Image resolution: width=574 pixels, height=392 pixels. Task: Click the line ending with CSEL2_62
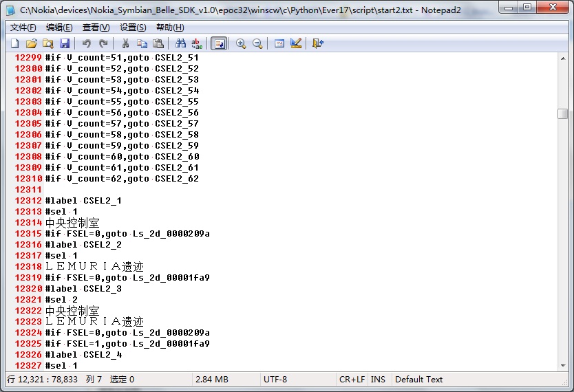(122, 179)
